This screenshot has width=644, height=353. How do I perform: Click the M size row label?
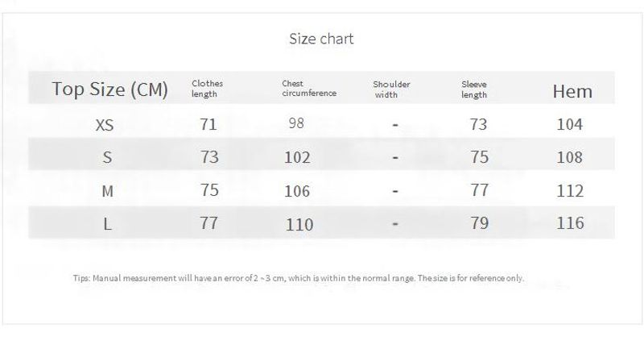pos(106,191)
